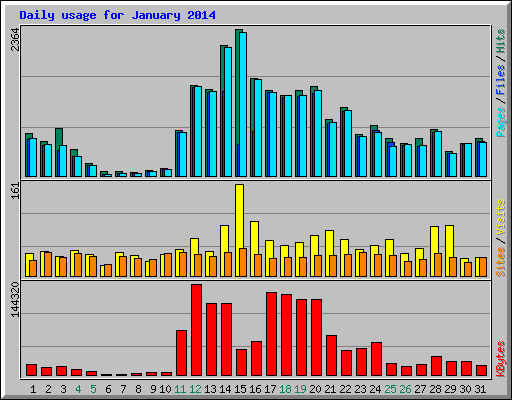The height and width of the screenshot is (400, 512).
Task: Click the red KBytes bar for day 31
Action: point(481,371)
